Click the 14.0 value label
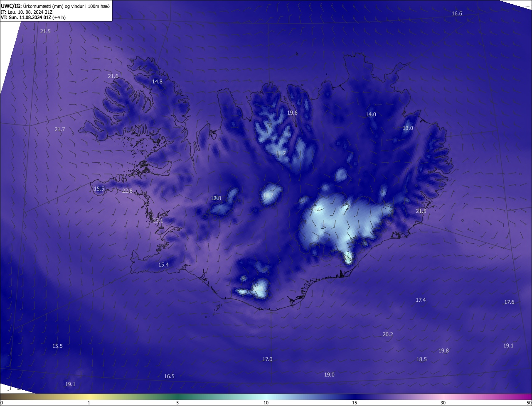The height and width of the screenshot is (406, 532). click(371, 115)
